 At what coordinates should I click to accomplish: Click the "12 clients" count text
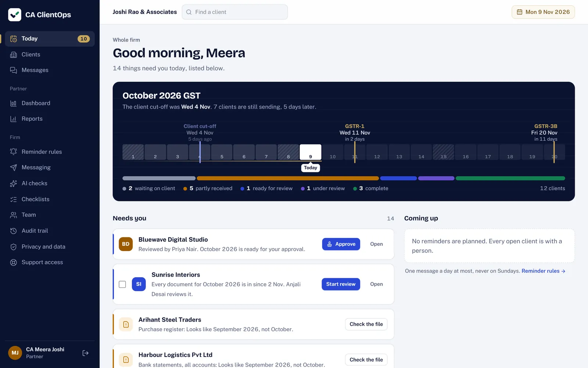[552, 188]
